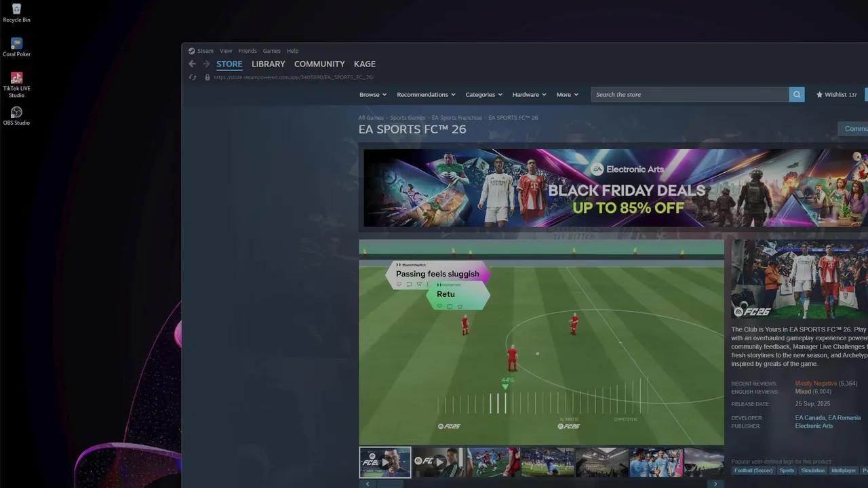This screenshot has width=868, height=488.
Task: Reload the store page with the refresh icon
Action: pos(193,77)
